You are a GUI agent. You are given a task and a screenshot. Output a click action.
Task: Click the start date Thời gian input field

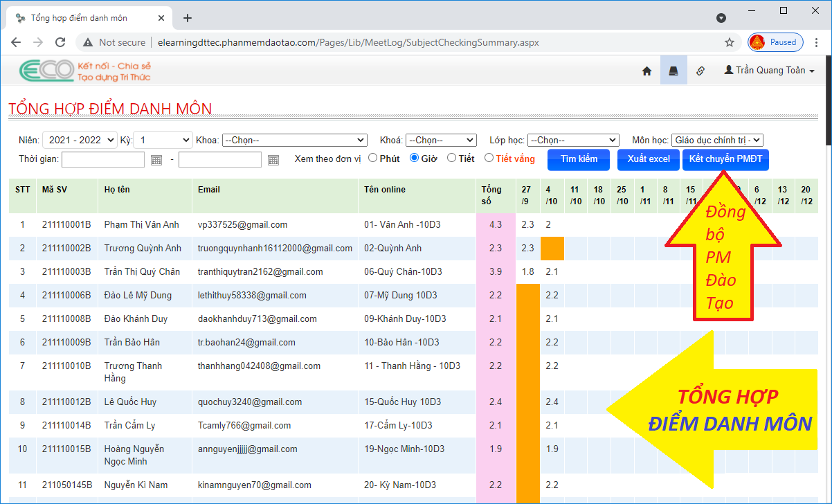click(x=103, y=160)
